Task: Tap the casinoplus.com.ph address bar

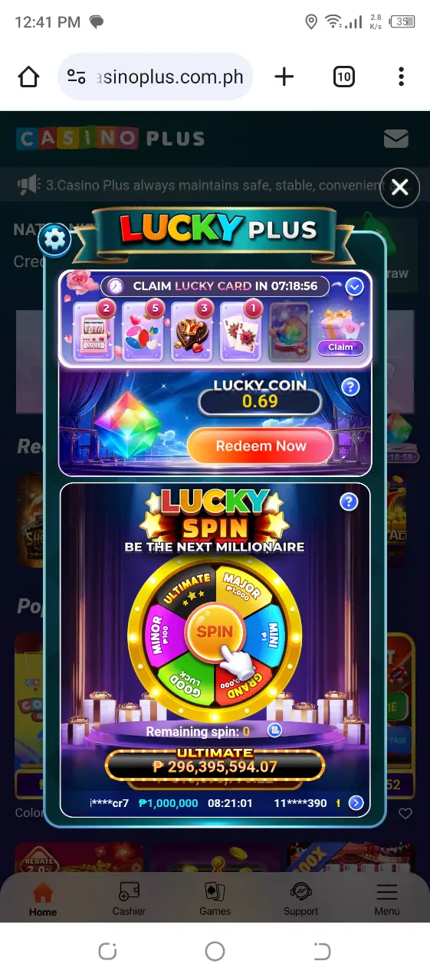Action: coord(155,77)
